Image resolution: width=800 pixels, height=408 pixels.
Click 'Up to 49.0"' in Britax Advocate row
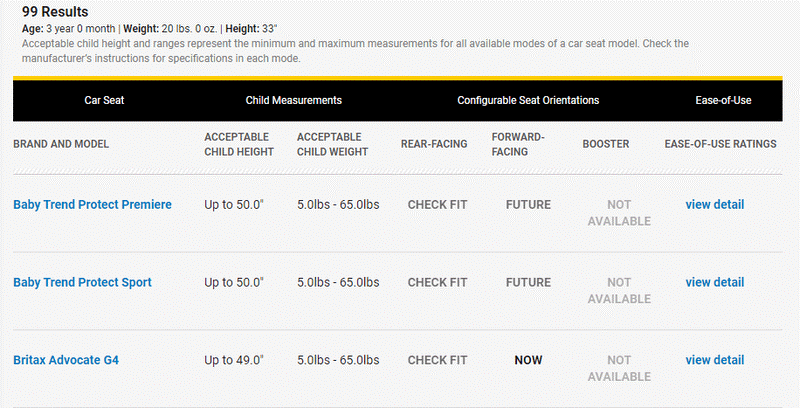tap(234, 360)
